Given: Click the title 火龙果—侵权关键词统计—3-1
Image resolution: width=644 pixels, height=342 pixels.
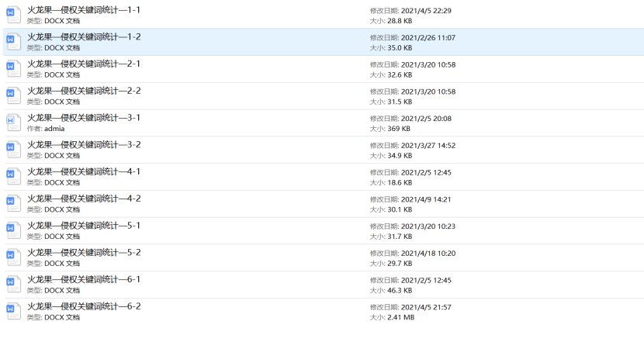Looking at the screenshot, I should (84, 118).
